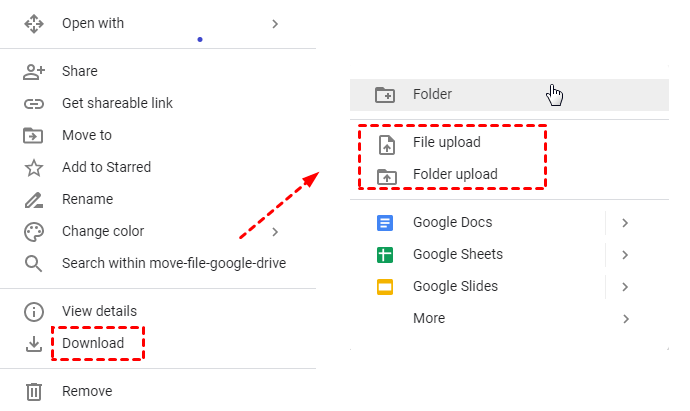Choose Folder upload menu entry

tap(454, 175)
